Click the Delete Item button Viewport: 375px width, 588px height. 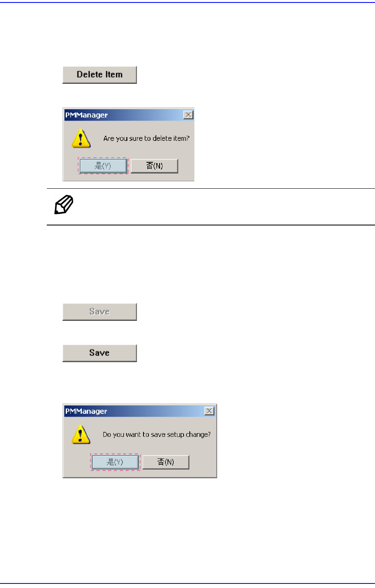click(100, 75)
